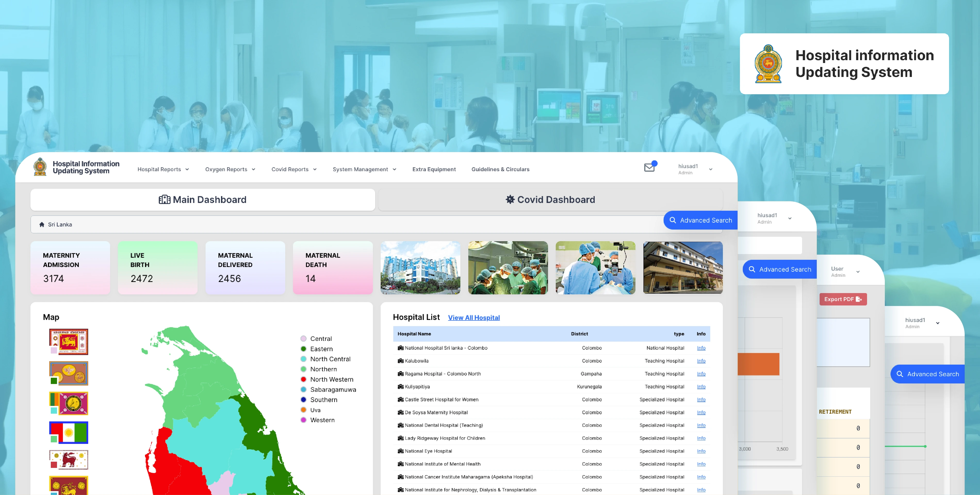980x495 pixels.
Task: Toggle the North Western legend marker
Action: pyautogui.click(x=303, y=379)
